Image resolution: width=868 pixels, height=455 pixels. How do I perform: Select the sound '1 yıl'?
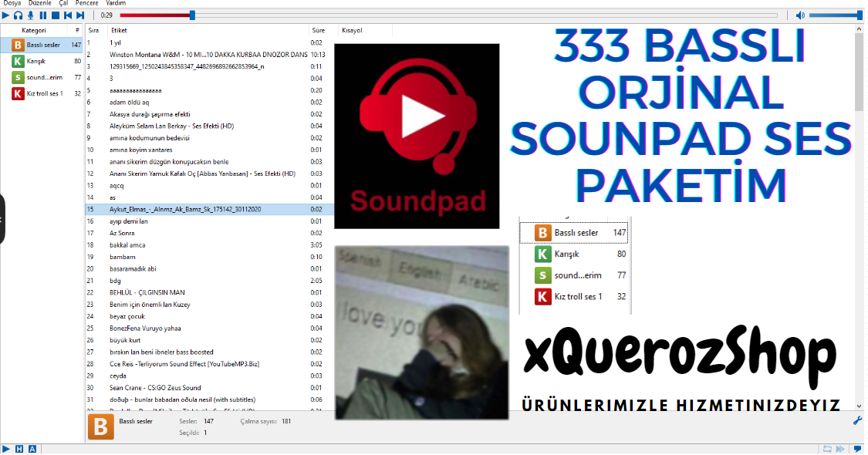click(x=210, y=42)
